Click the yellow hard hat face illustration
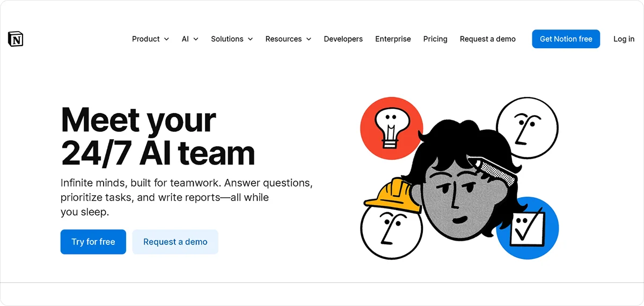 click(392, 220)
